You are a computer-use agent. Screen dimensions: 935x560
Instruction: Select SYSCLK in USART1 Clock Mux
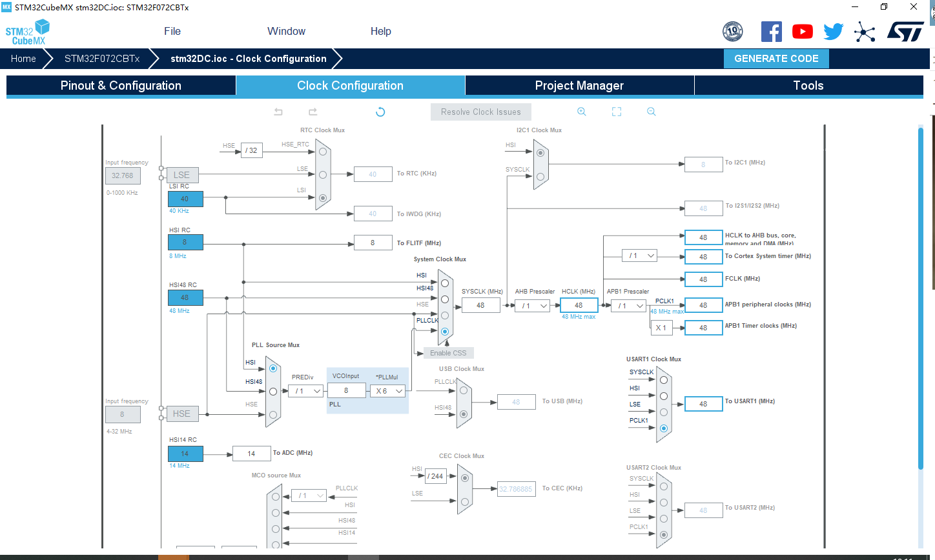click(663, 380)
